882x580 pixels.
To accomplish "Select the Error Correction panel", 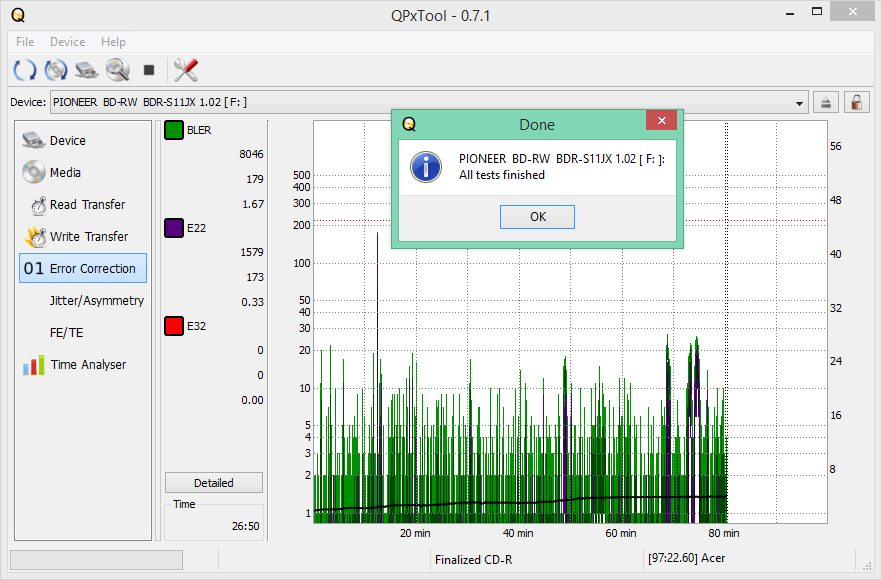I will tap(83, 268).
